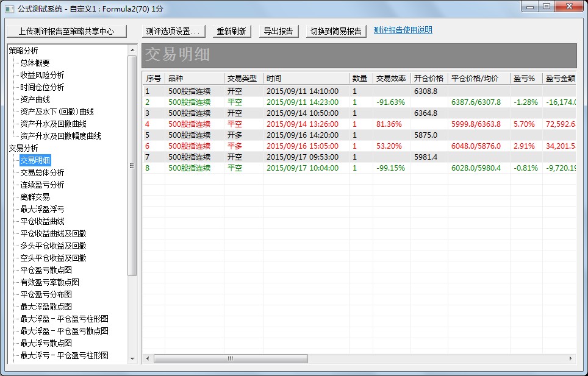
Task: Open 测评选项设置 options dialog
Action: pyautogui.click(x=173, y=31)
